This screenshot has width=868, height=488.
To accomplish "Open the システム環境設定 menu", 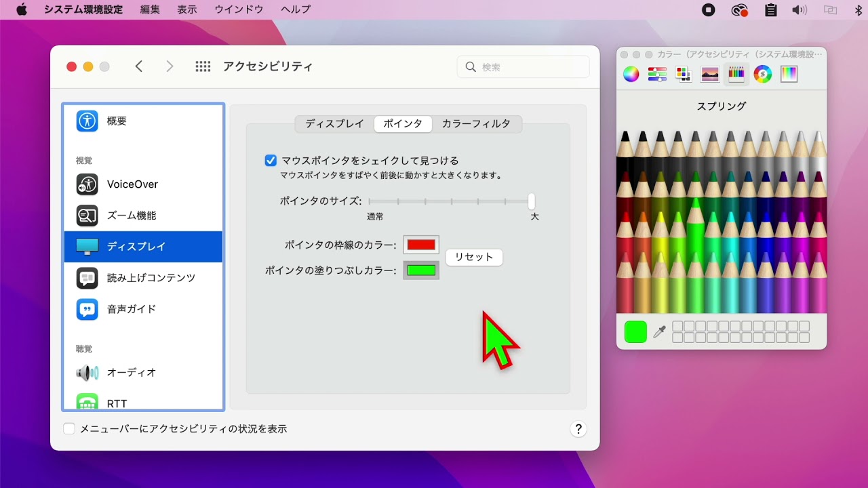I will pos(83,9).
